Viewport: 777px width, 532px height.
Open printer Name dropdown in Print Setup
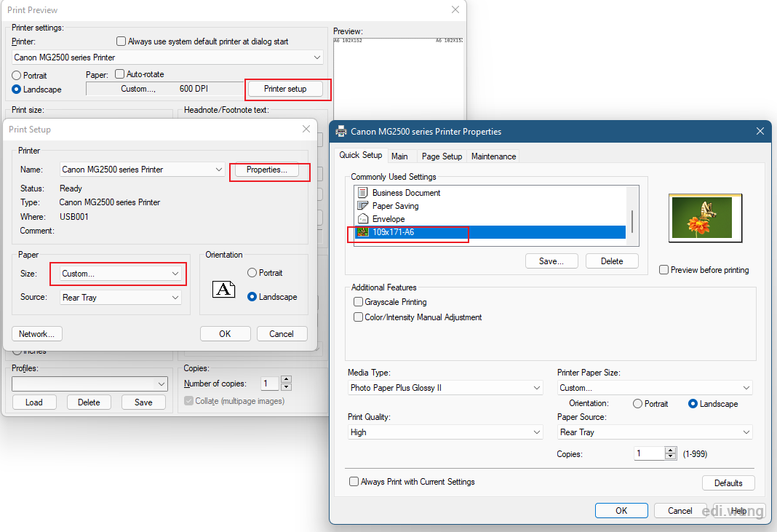pyautogui.click(x=142, y=170)
